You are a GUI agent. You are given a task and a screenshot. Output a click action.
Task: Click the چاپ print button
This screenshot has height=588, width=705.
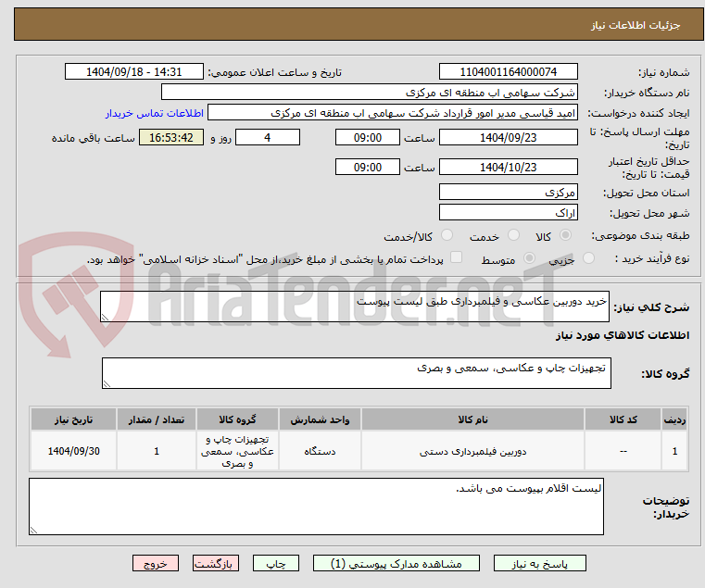pos(276,563)
